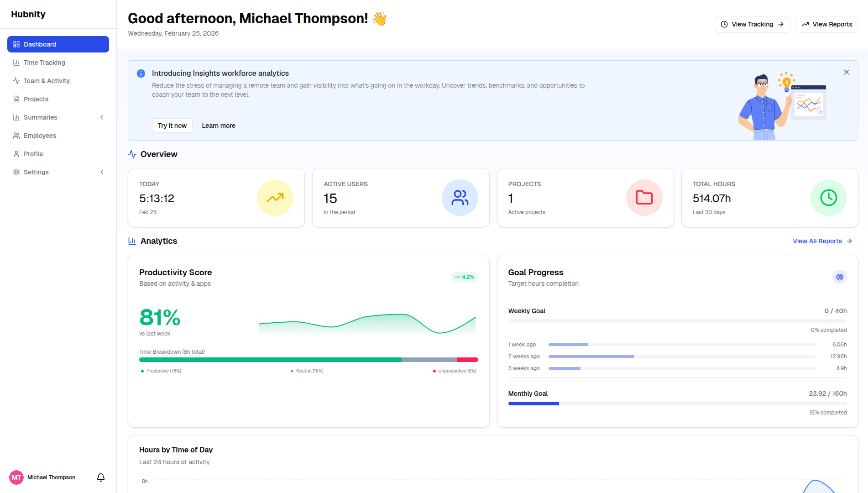This screenshot has width=868, height=493.
Task: Open the Employees sidebar item
Action: [x=40, y=136]
